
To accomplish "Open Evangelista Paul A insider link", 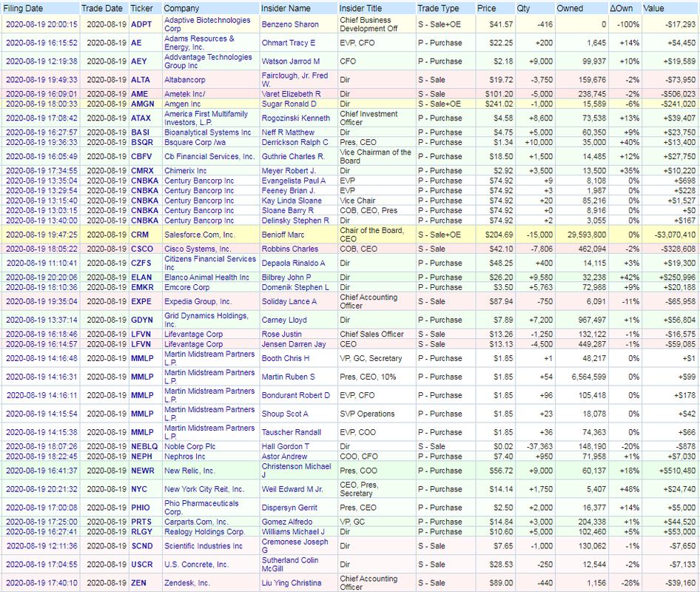I will click(x=294, y=181).
